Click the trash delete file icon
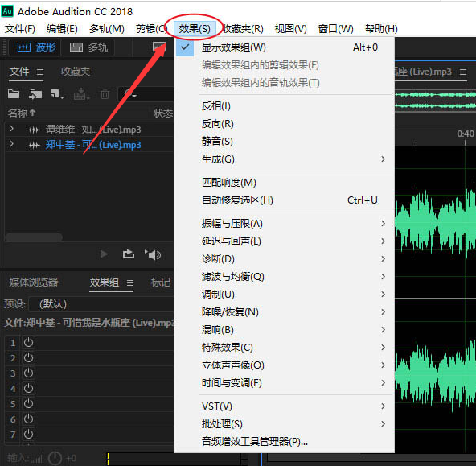Viewport: 476px width, 466px height. pyautogui.click(x=105, y=94)
